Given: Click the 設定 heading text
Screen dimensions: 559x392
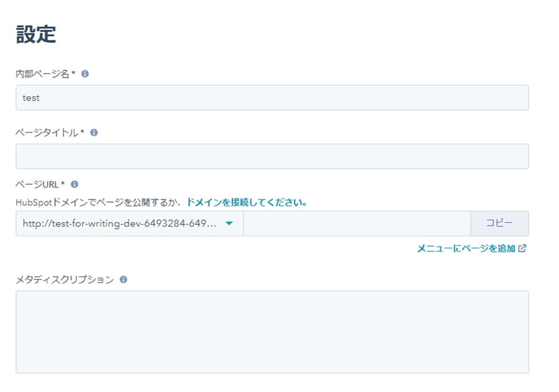Looking at the screenshot, I should coord(36,35).
